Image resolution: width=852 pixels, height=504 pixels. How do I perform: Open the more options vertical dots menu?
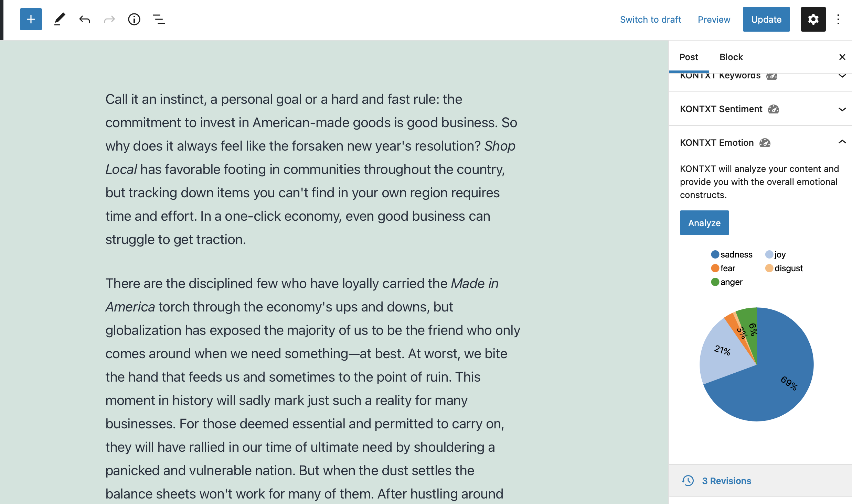tap(839, 19)
